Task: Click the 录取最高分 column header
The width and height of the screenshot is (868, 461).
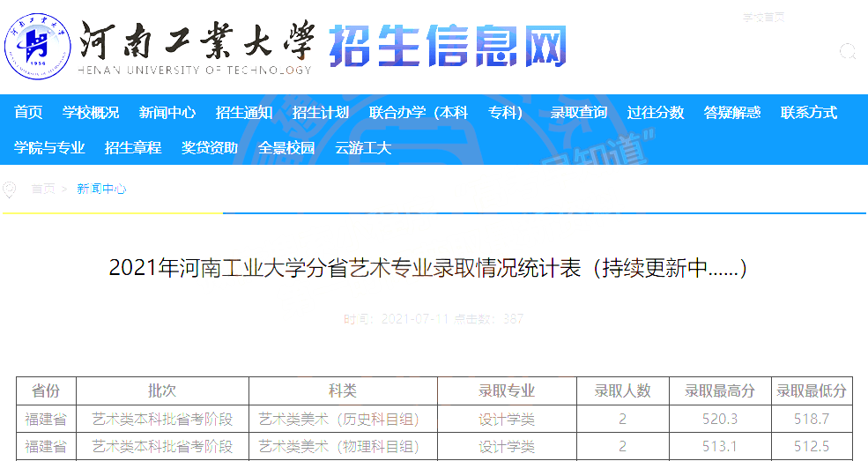Action: (720, 391)
